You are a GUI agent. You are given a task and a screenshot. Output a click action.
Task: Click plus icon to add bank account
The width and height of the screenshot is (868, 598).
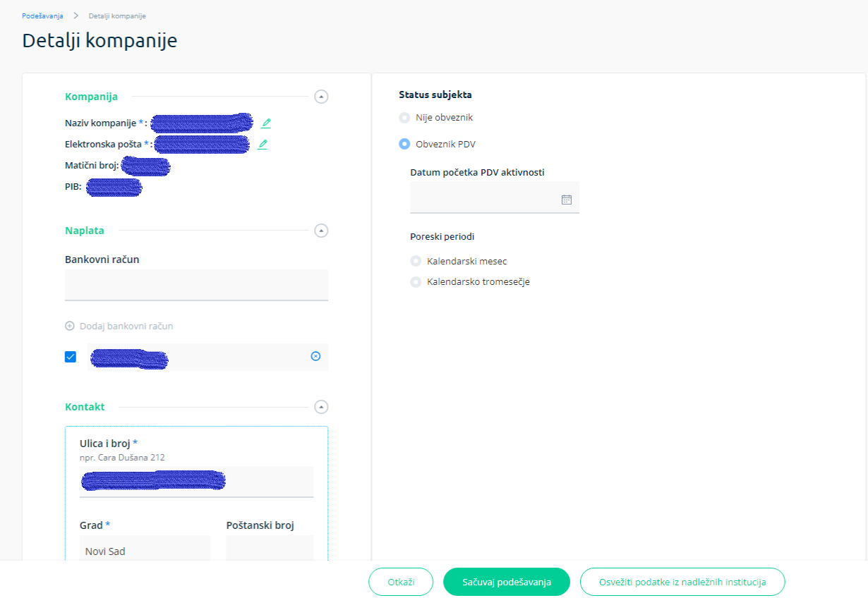(x=69, y=327)
